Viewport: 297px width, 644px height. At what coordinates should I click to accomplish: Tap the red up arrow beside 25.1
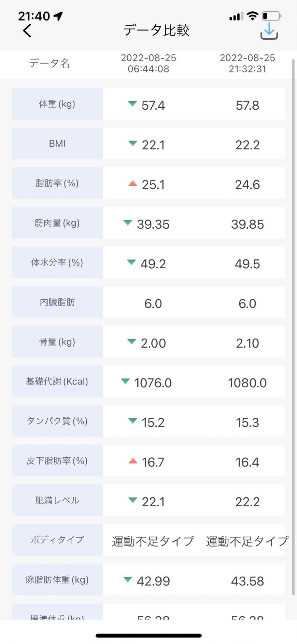133,183
